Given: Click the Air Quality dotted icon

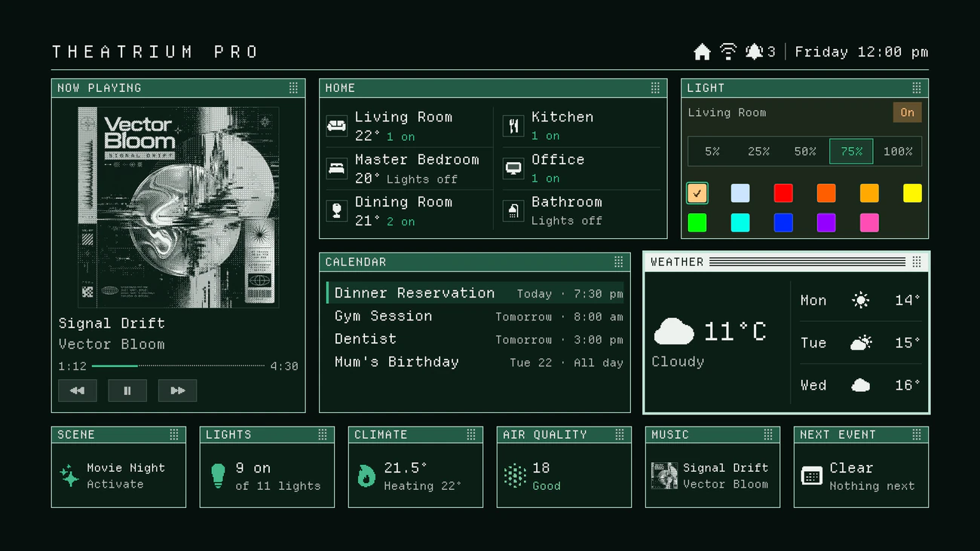Looking at the screenshot, I should (x=515, y=476).
